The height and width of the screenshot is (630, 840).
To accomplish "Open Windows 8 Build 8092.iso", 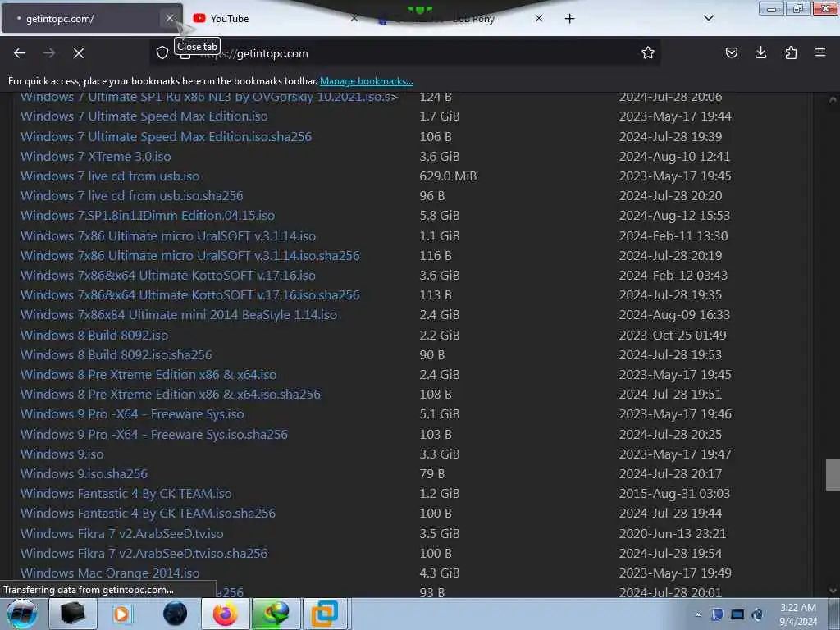I will tap(94, 336).
